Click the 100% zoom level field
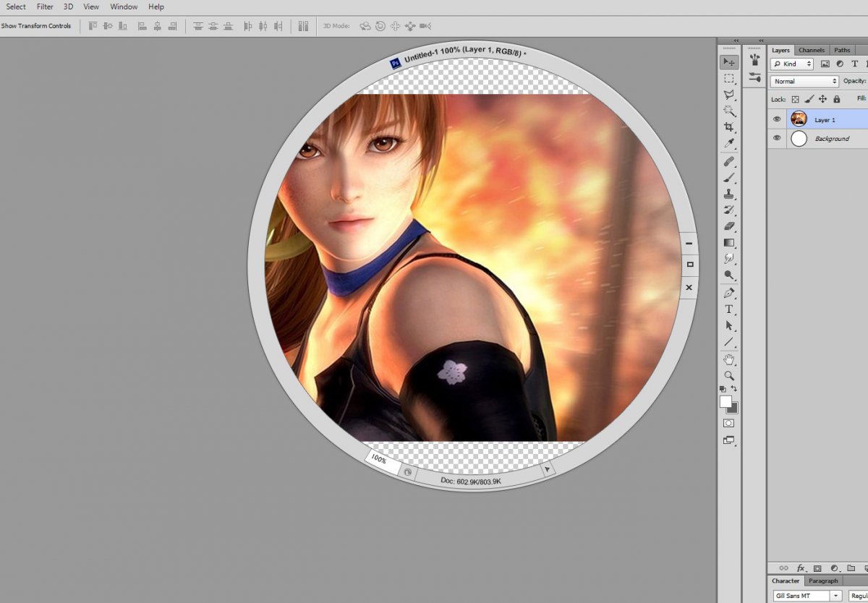The height and width of the screenshot is (603, 868). (380, 459)
